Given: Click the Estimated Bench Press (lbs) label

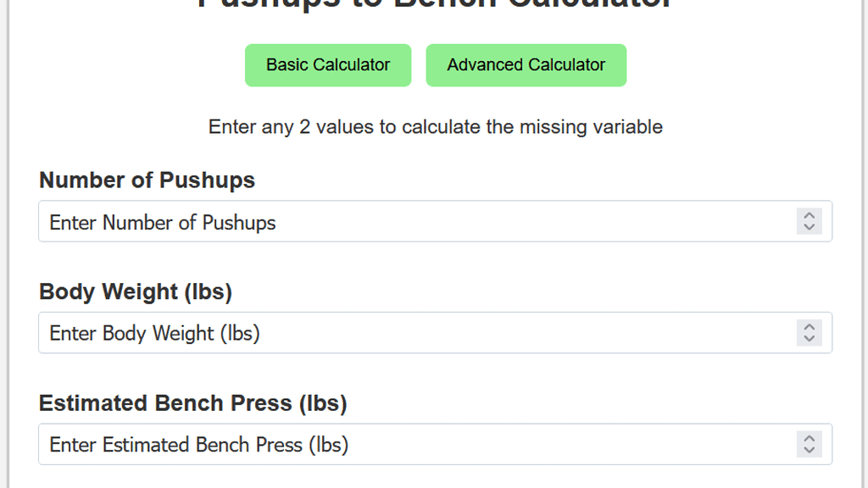Looking at the screenshot, I should (192, 403).
